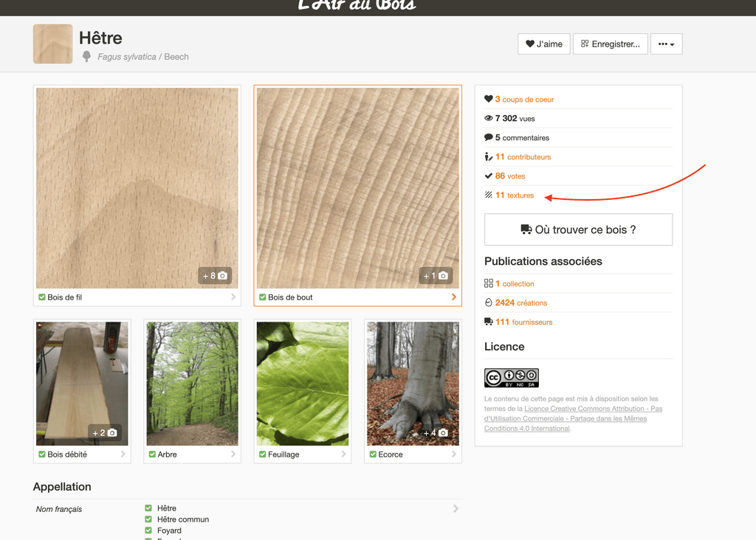Viewport: 756px width, 540px height.
Task: Click the +8 photos badge on Bois de fil
Action: pos(215,276)
